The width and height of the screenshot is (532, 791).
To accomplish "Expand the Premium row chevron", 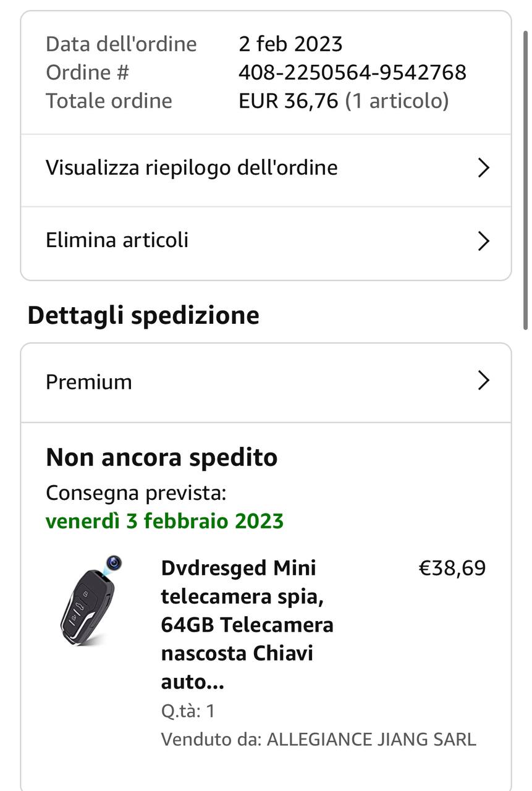I will pos(483,381).
